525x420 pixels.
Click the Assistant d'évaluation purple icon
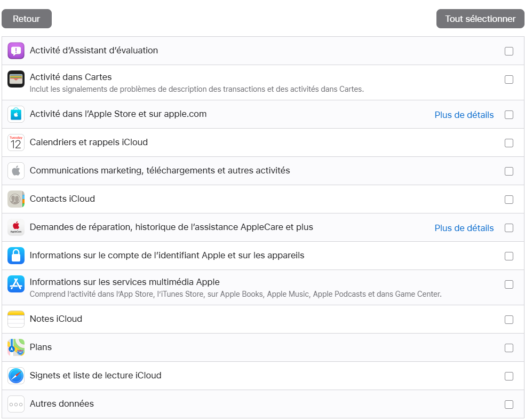tap(16, 51)
